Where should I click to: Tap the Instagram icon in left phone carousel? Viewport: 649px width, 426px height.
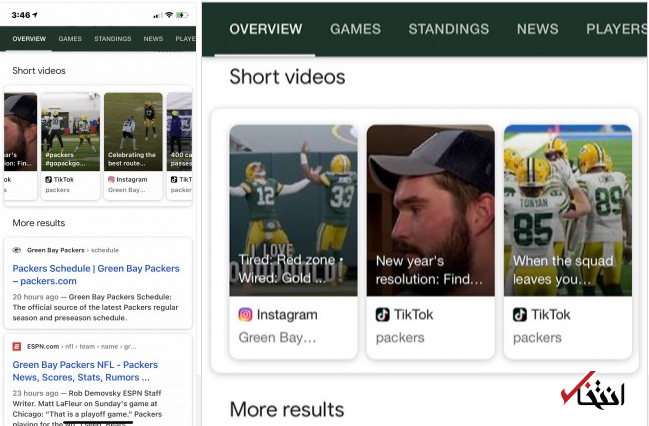pyautogui.click(x=111, y=179)
